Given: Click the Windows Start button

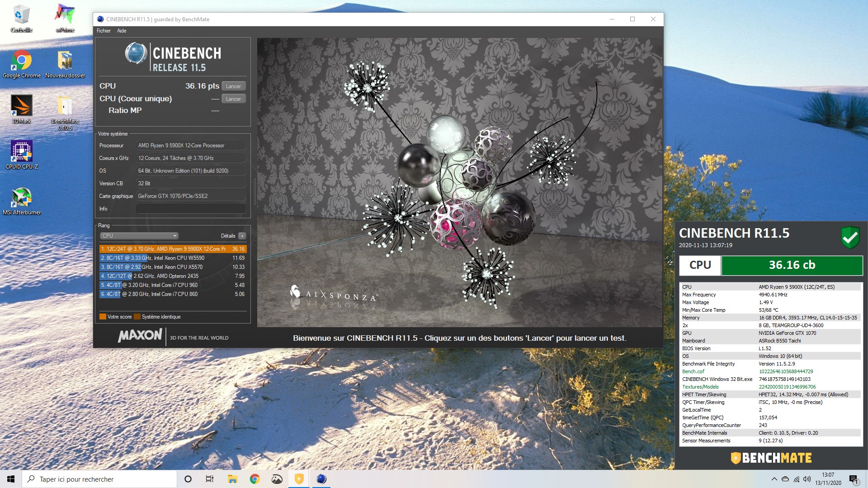Looking at the screenshot, I should point(11,479).
